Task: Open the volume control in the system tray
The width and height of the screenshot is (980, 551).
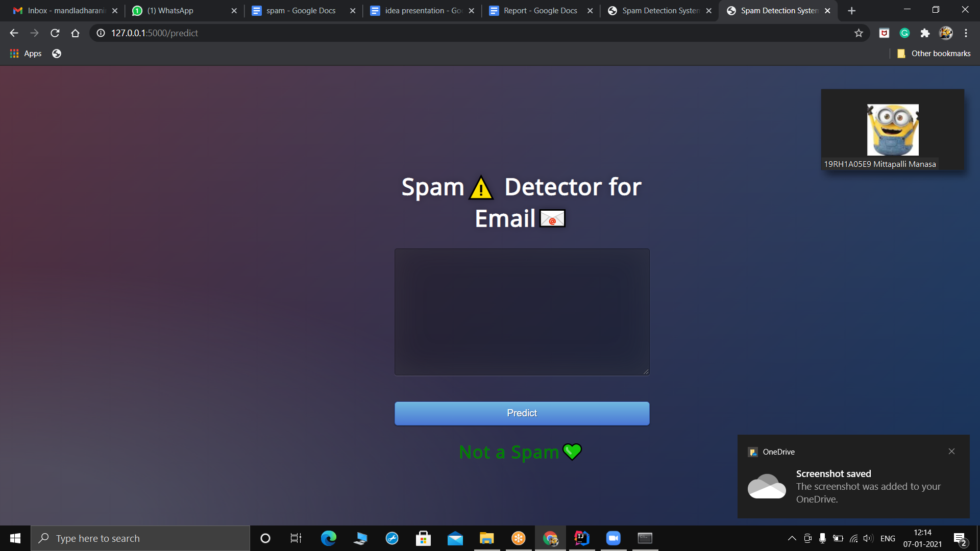Action: (868, 538)
